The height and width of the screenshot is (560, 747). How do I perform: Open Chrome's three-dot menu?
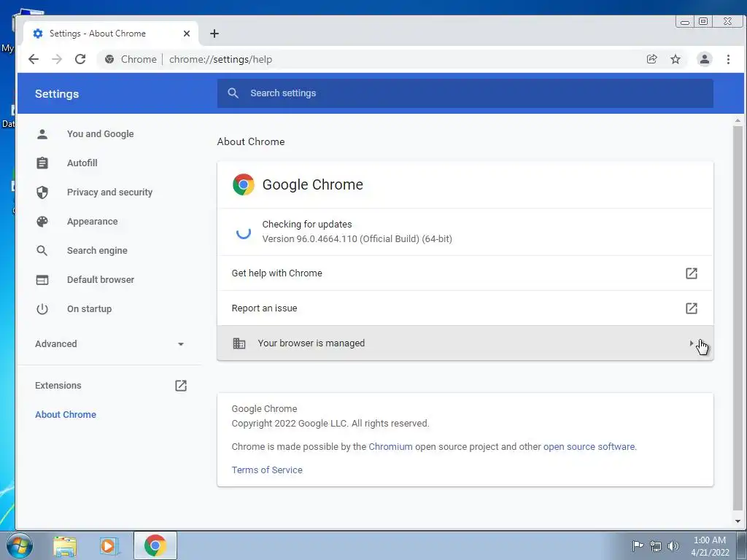tap(728, 59)
